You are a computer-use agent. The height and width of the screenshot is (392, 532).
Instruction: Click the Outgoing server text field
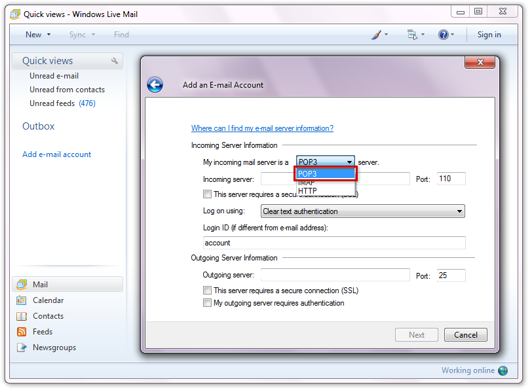335,275
